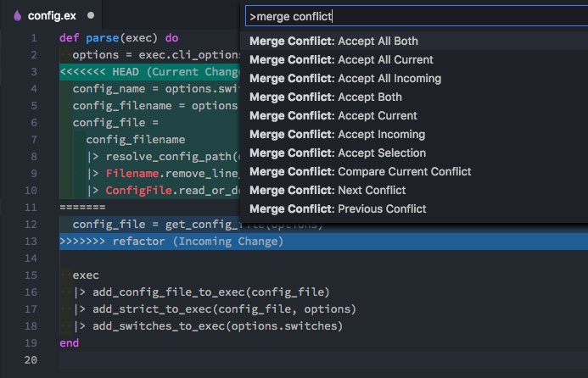Click the end keyword on line 19

coord(70,342)
